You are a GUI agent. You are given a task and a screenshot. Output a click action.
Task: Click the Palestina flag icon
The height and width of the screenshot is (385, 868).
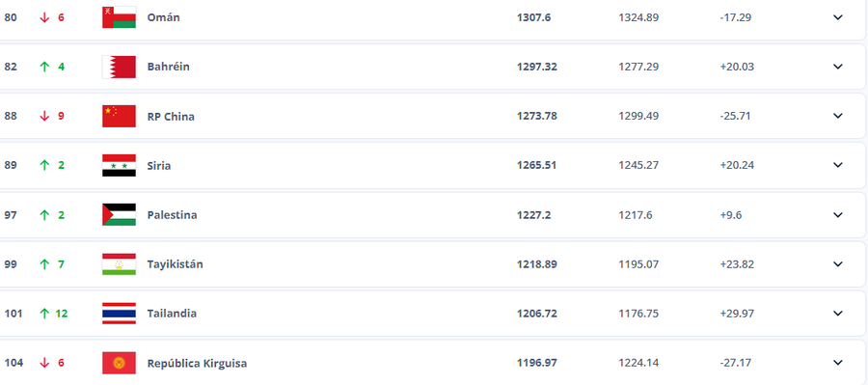119,215
